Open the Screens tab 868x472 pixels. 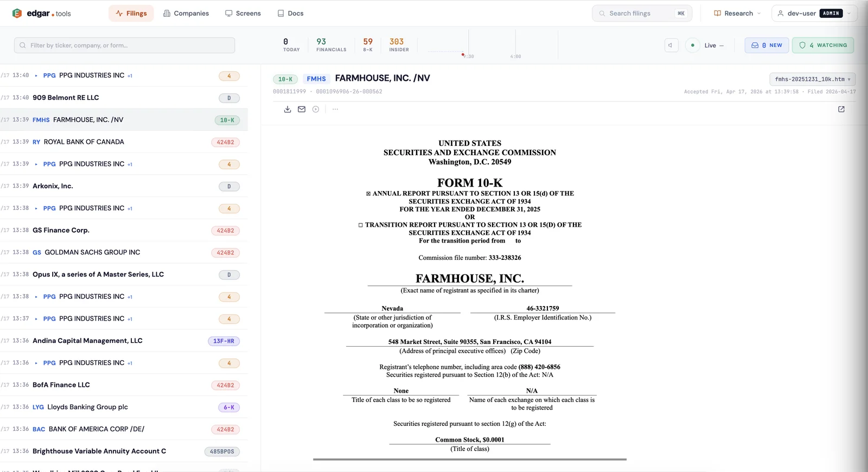click(x=243, y=13)
